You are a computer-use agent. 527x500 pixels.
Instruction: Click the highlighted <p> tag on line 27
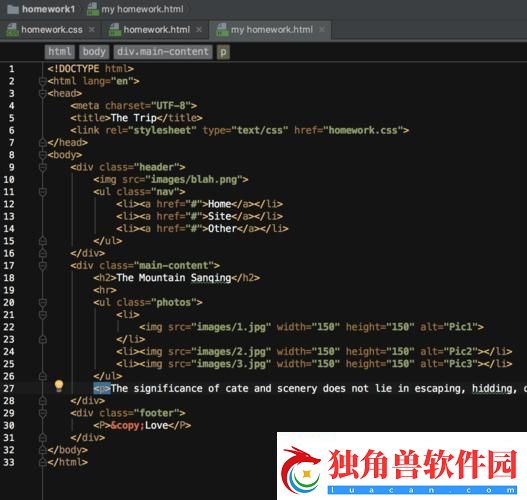tap(102, 389)
